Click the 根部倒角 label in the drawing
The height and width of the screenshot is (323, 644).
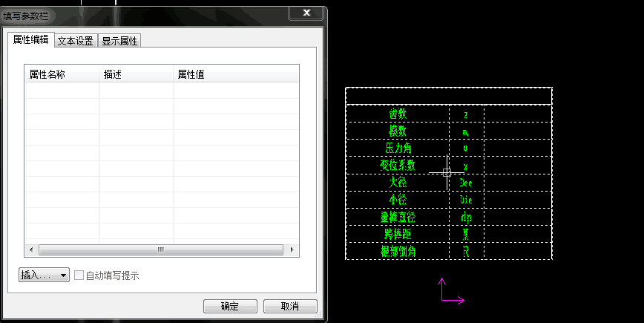coord(398,251)
